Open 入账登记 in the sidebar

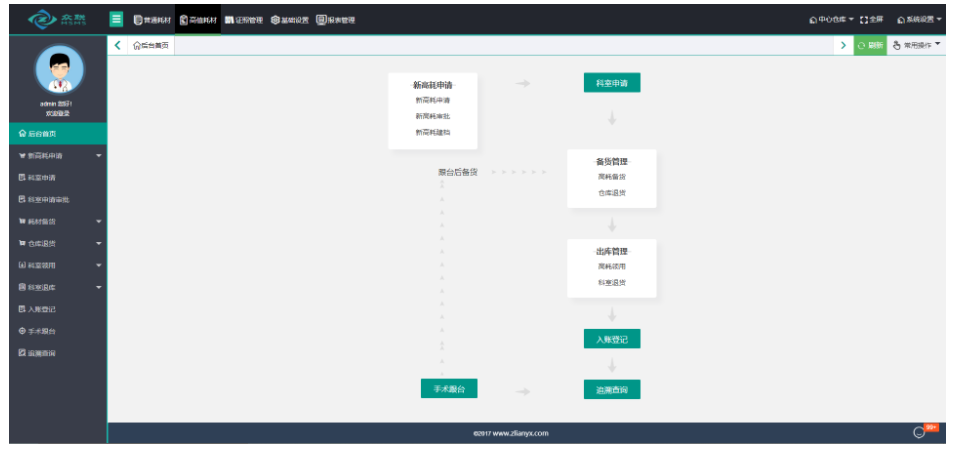click(x=58, y=309)
